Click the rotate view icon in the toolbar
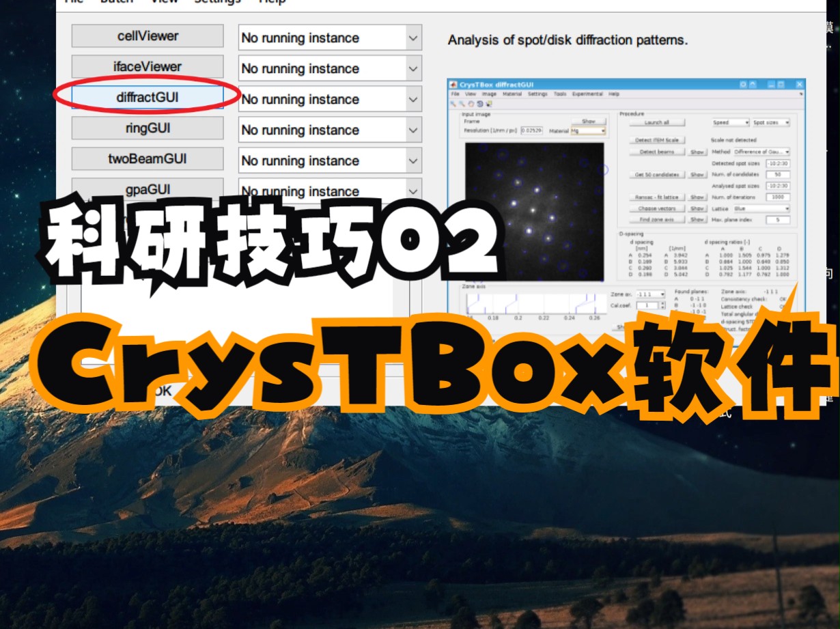Image resolution: width=840 pixels, height=629 pixels. pos(479,104)
